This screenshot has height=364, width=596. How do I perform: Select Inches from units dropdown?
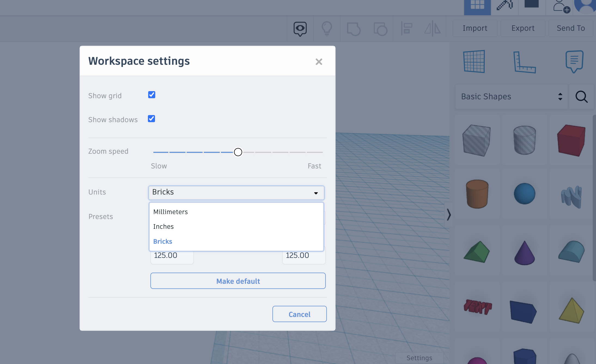(163, 226)
